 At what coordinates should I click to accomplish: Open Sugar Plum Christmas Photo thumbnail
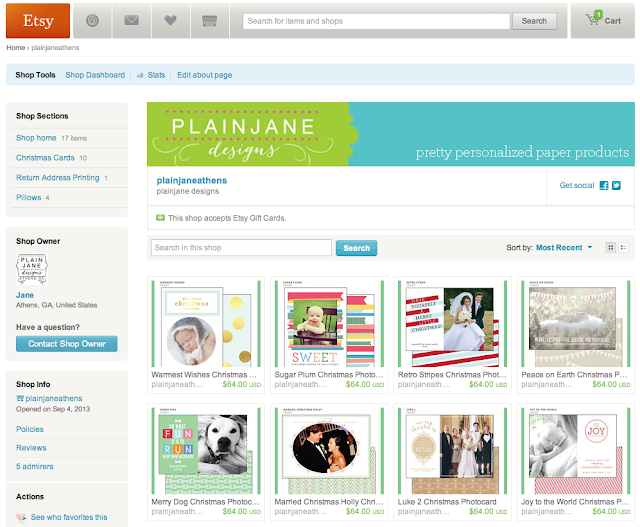(x=329, y=323)
